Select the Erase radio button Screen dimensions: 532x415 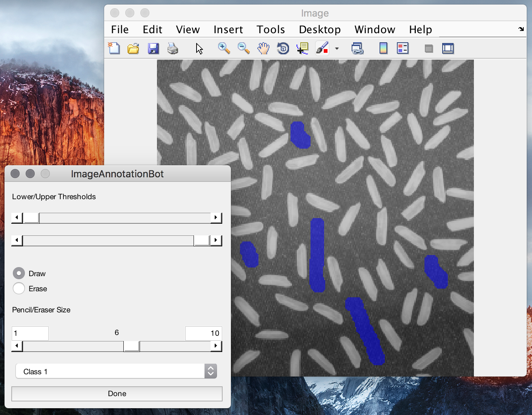19,288
